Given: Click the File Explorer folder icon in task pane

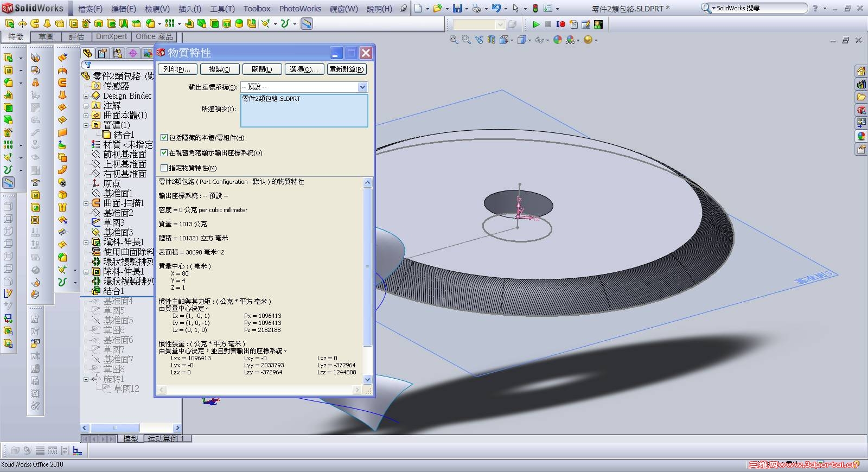Looking at the screenshot, I should pos(861,97).
